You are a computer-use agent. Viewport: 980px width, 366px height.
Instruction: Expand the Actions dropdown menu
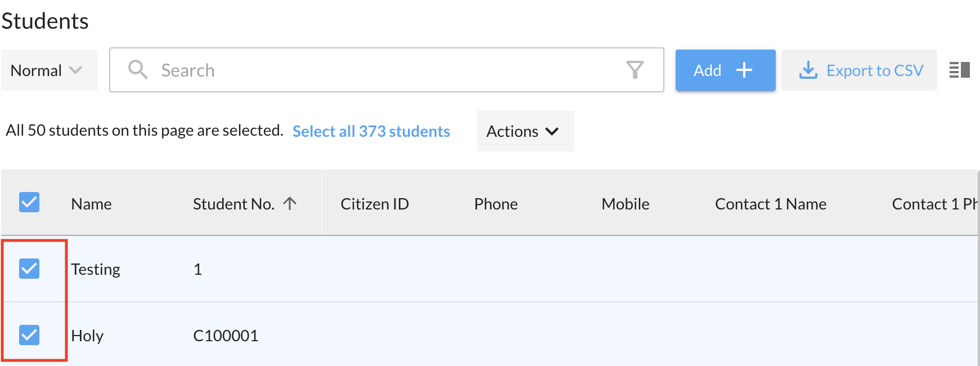(x=525, y=131)
